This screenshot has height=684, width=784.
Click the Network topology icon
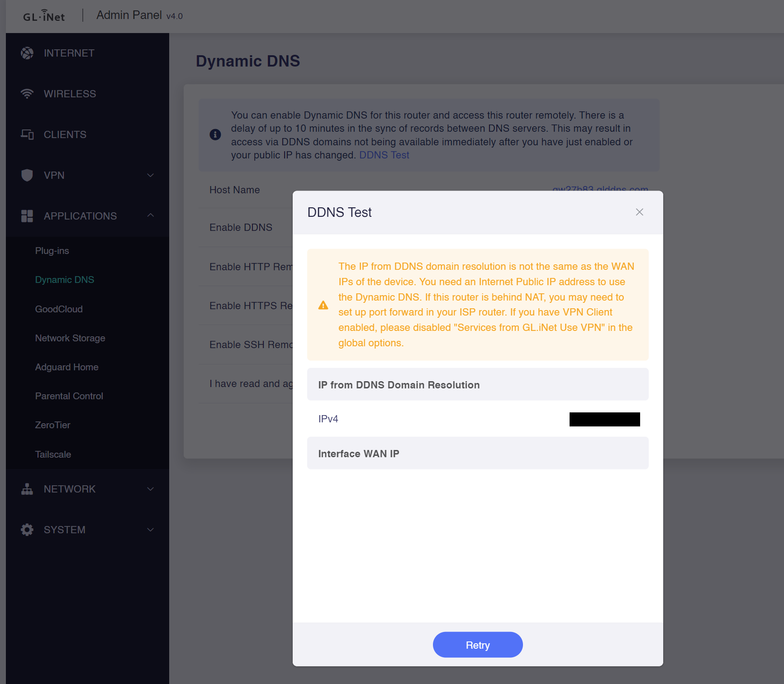point(27,489)
